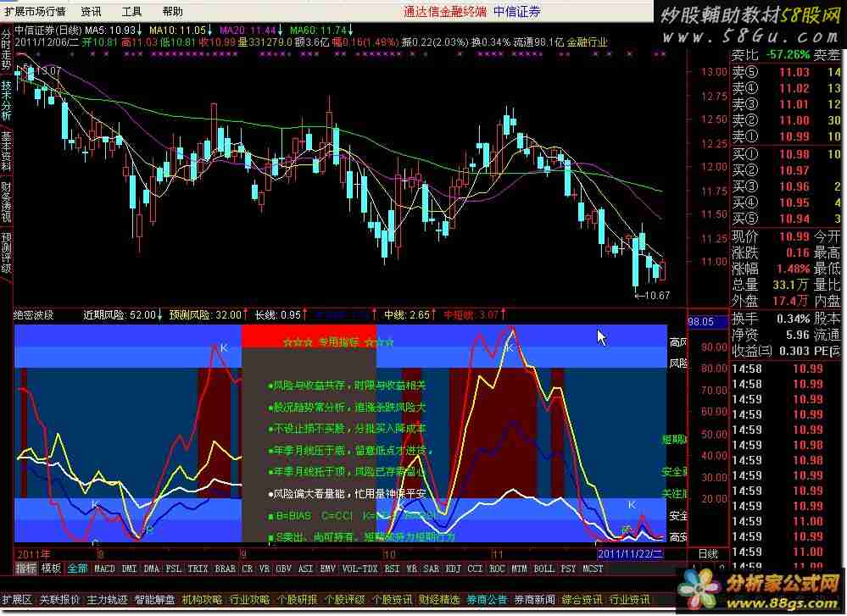
Task: Open the 个股评级 link
Action: [x=344, y=600]
